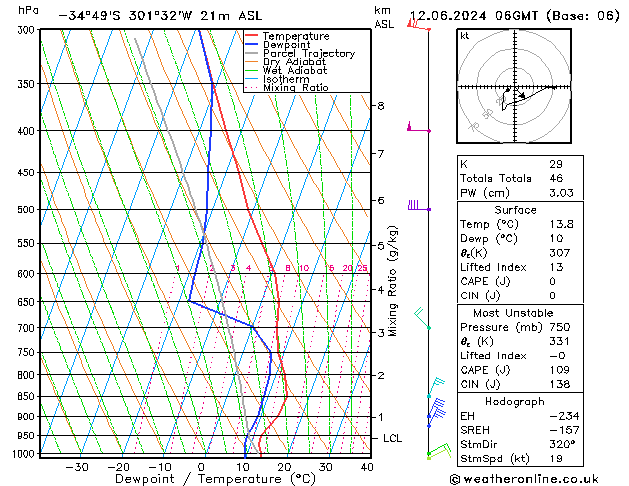Click the cyan wind barb at 850 hPa
The height and width of the screenshot is (486, 629).
click(436, 387)
